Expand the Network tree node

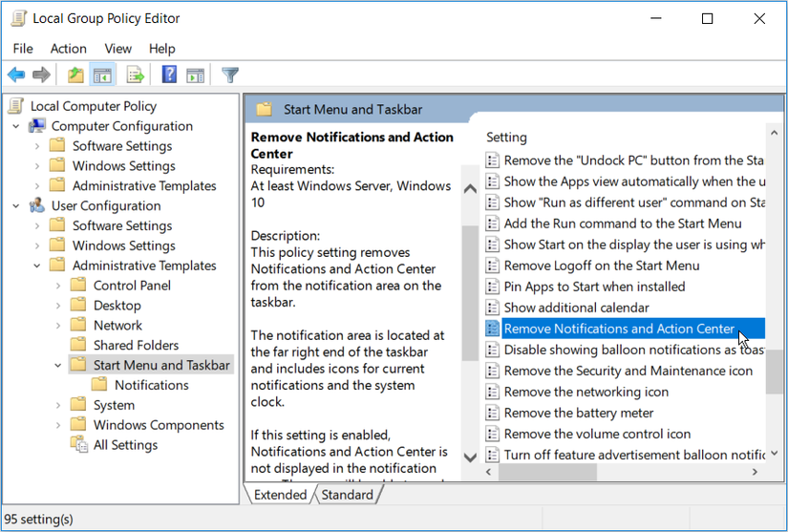pyautogui.click(x=58, y=326)
